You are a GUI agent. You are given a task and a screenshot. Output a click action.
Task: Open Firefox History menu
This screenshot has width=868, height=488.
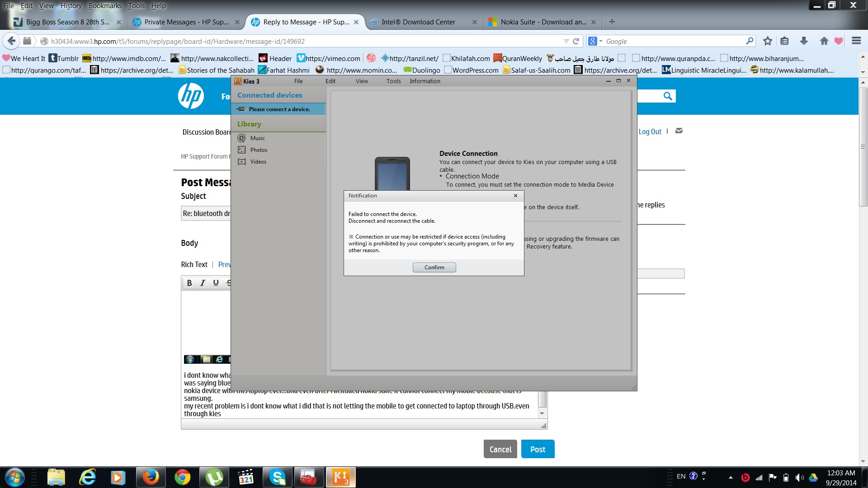71,6
